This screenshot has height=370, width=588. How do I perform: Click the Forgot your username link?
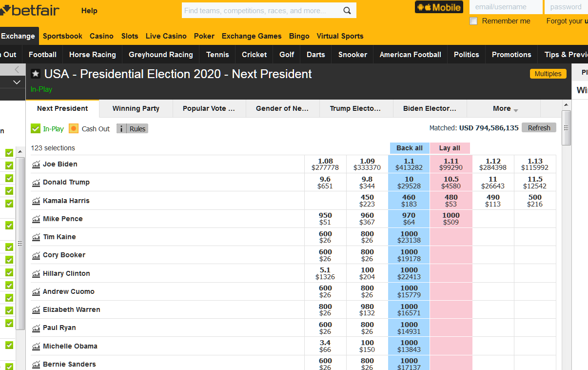pyautogui.click(x=567, y=21)
